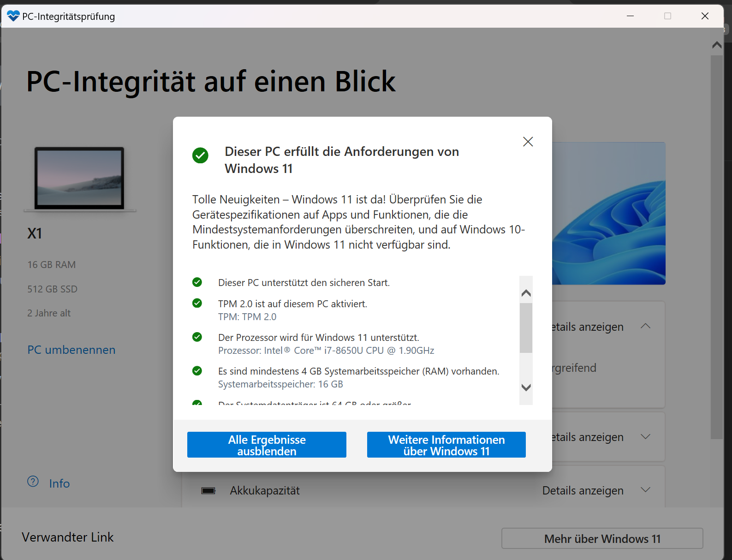Click the main window scroll-up arrow
Screen dimensions: 732x560
pos(717,45)
